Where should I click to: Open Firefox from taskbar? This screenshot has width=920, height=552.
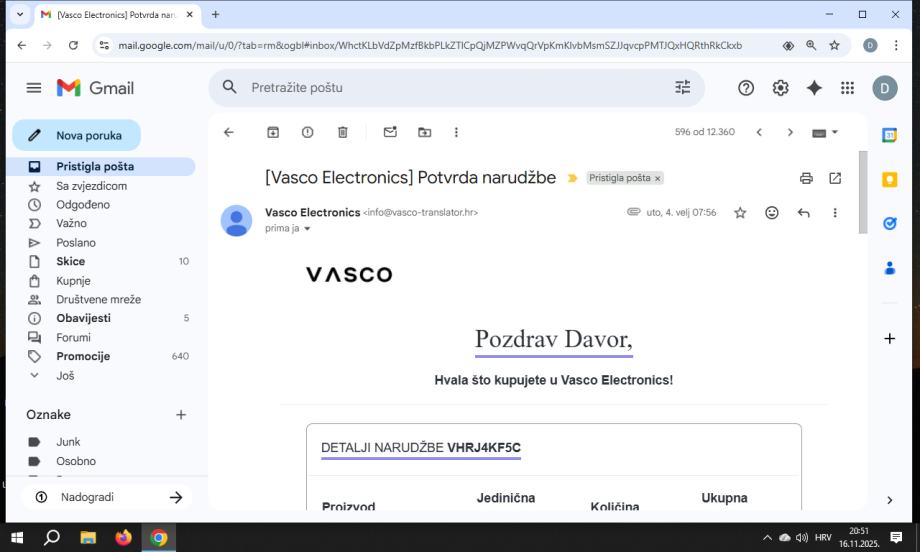(123, 537)
